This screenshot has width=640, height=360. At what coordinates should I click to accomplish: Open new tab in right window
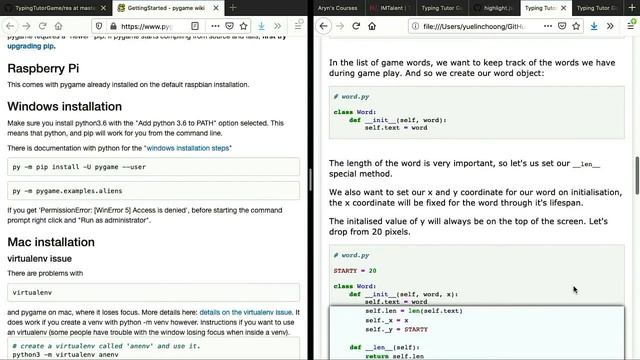632,8
